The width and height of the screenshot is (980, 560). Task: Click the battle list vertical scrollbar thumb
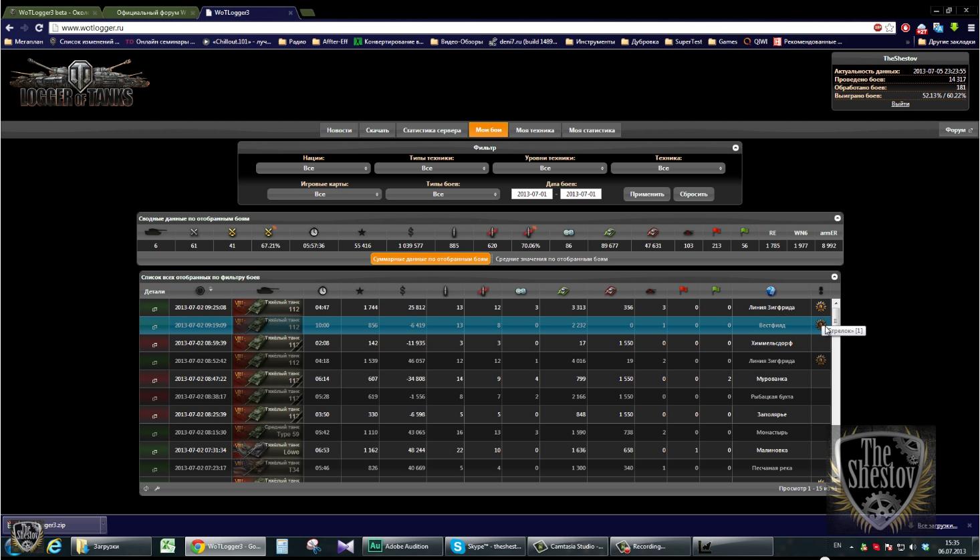tap(836, 316)
